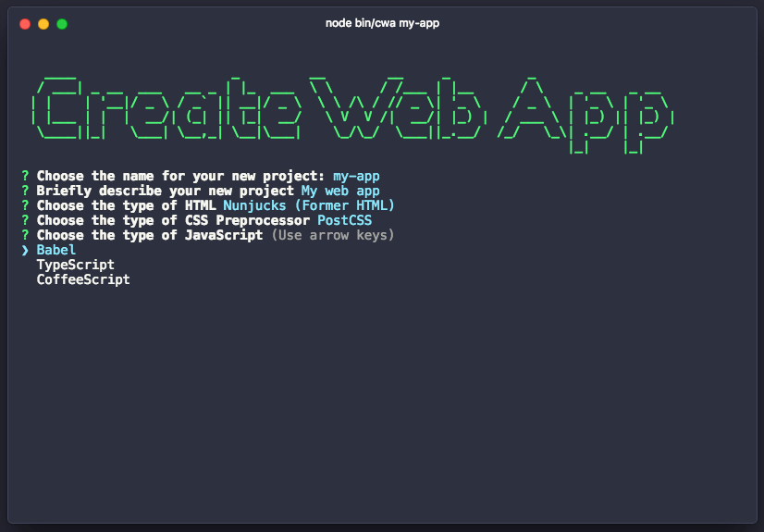Click the Choose the type of JavaScript prompt
764x532 pixels.
150,235
